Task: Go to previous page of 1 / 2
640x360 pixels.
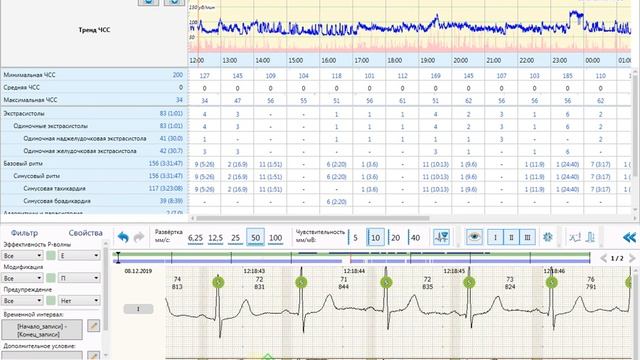Action: 604,258
